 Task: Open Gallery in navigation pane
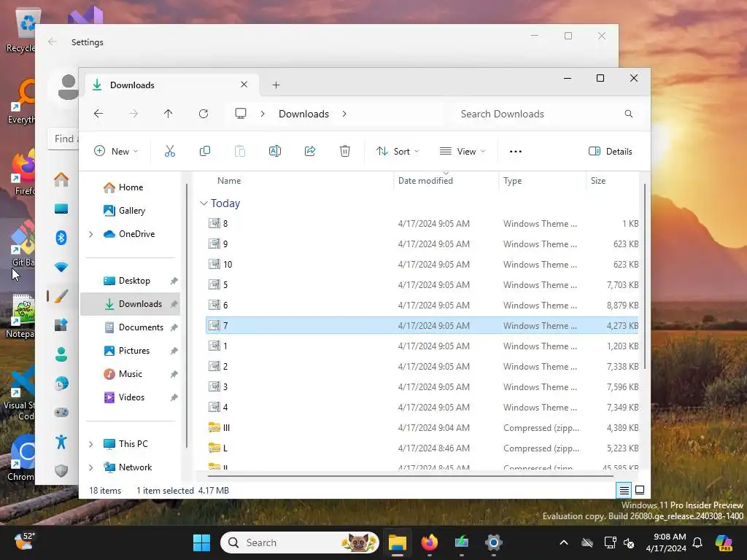tap(124, 211)
